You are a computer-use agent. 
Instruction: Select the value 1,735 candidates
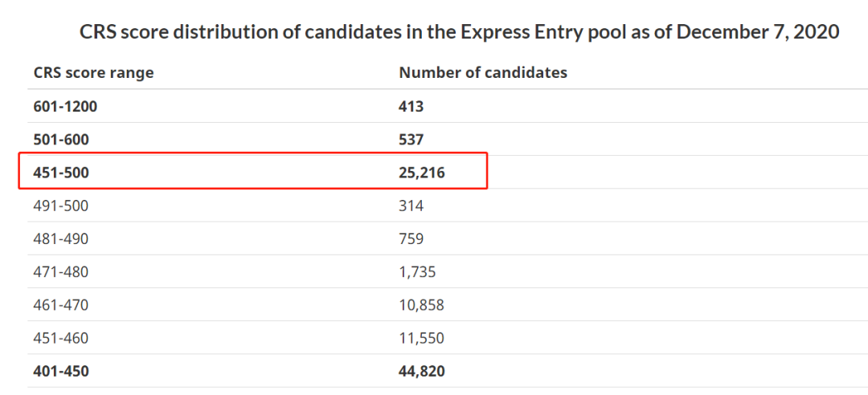point(417,272)
